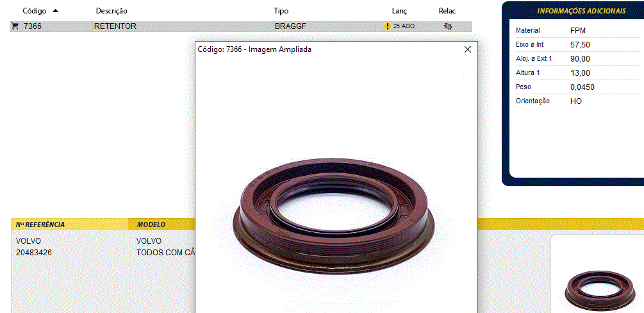Screen dimensions: 644x313
Task: Click the Modelo column header
Action: tap(151, 224)
